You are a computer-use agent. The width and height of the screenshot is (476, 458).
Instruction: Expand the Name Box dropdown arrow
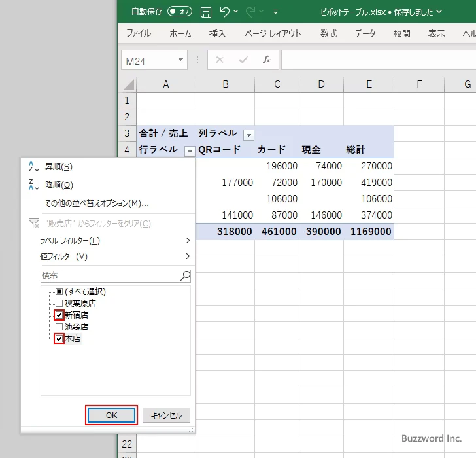(180, 60)
